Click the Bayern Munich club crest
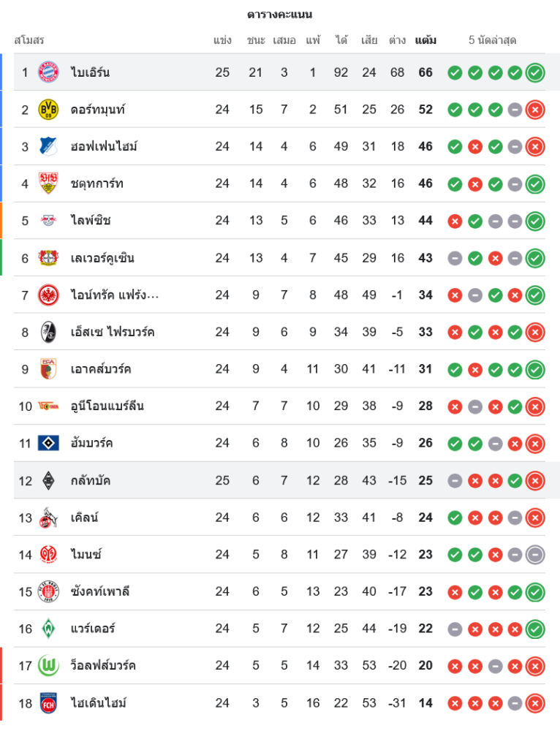This screenshot has height=731, width=560. [x=48, y=72]
